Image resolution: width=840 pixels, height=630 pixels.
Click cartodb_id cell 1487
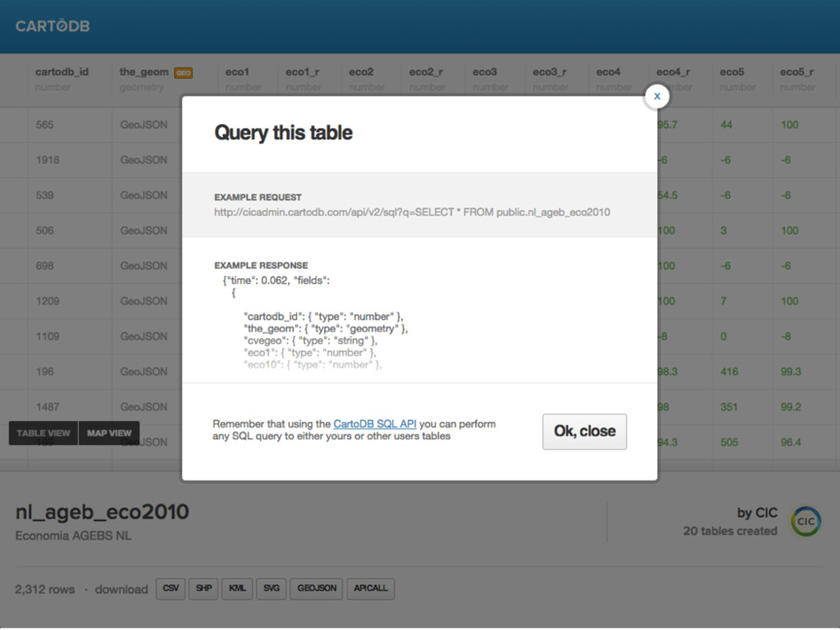[x=48, y=407]
